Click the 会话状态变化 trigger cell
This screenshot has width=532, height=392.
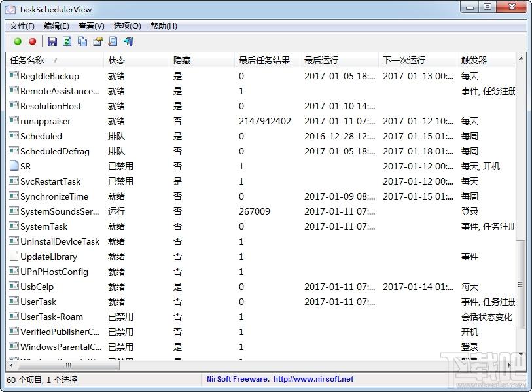[x=487, y=317]
